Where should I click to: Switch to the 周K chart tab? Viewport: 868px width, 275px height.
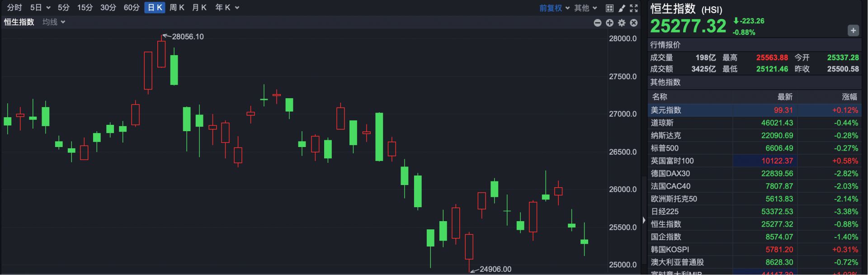(177, 8)
